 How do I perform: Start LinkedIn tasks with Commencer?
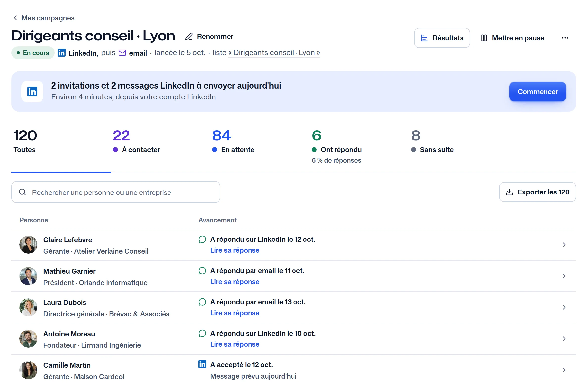click(538, 92)
